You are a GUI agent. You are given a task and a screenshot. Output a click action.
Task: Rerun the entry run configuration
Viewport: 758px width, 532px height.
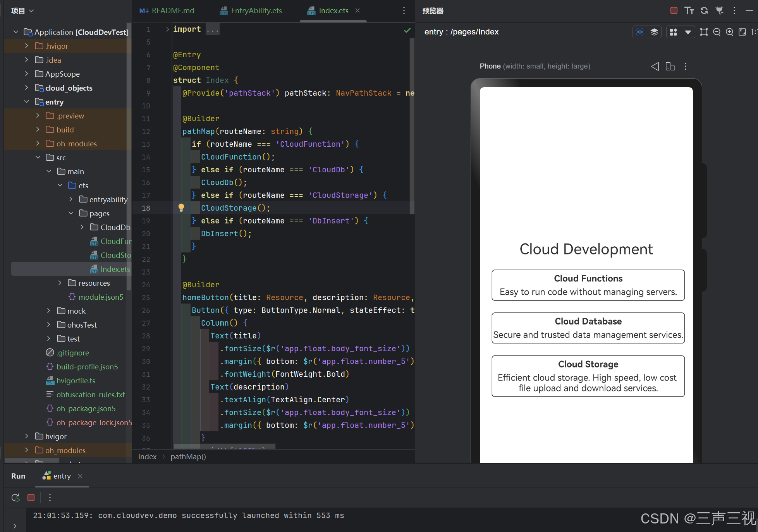tap(15, 498)
